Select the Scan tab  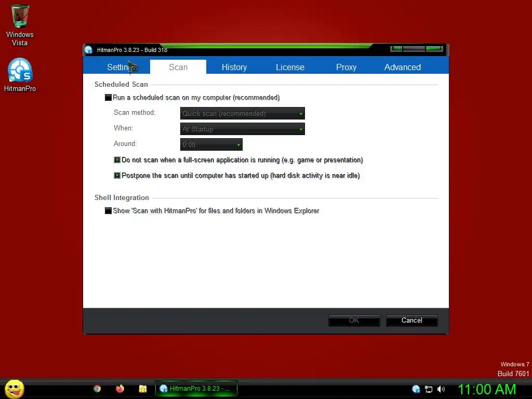(178, 67)
